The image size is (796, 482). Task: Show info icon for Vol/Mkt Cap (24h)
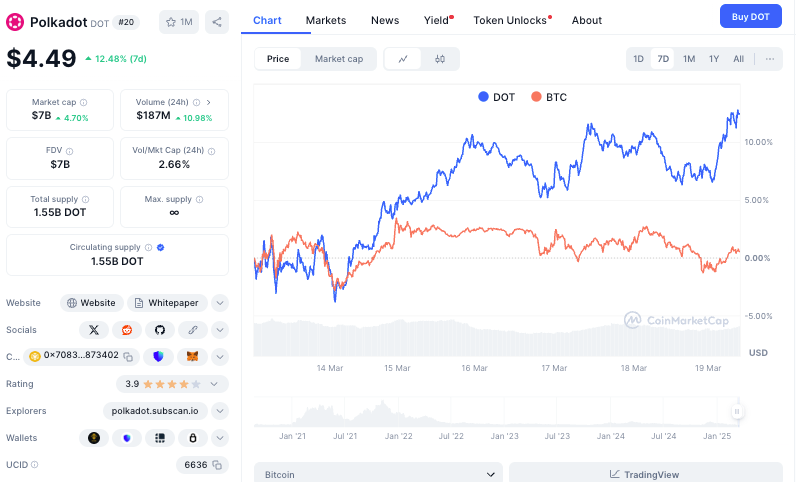211,151
